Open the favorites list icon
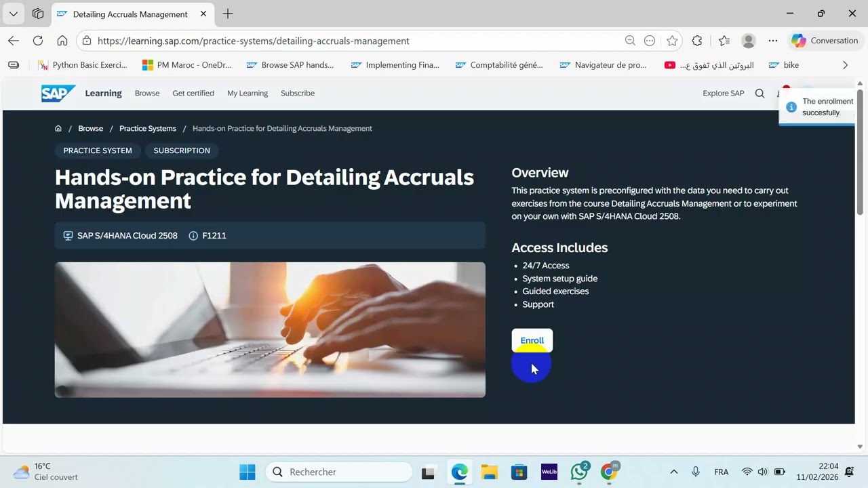Screen dimensions: 868x488 tap(724, 41)
